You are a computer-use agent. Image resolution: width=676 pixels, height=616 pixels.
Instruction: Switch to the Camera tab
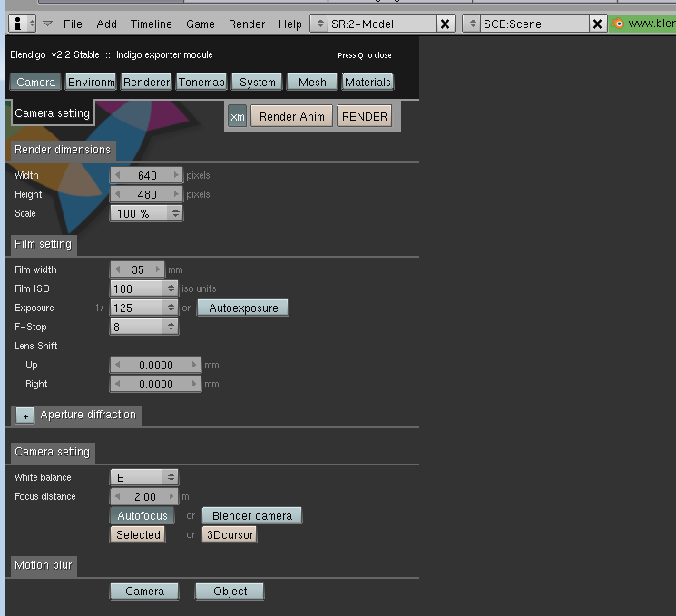coord(35,82)
